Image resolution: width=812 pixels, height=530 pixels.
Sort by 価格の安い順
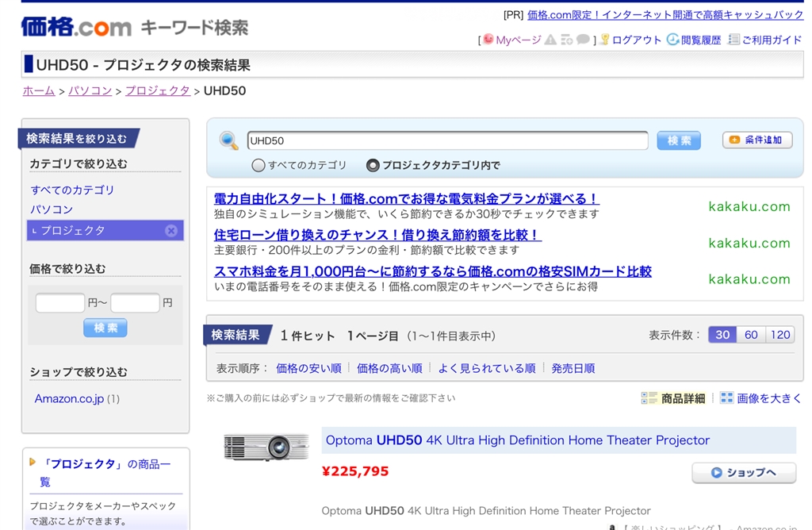pyautogui.click(x=308, y=368)
